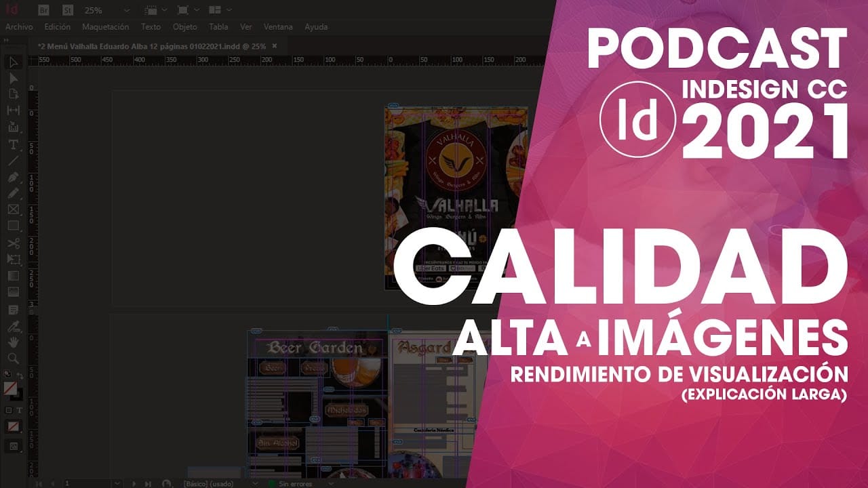Pick the Content Collector tool
This screenshot has width=868, height=488.
click(13, 127)
